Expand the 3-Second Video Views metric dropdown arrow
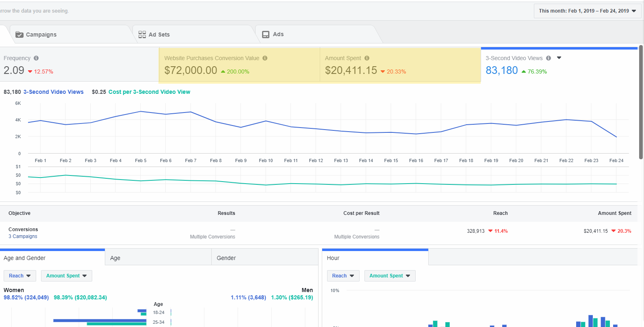This screenshot has width=644, height=327. [559, 58]
